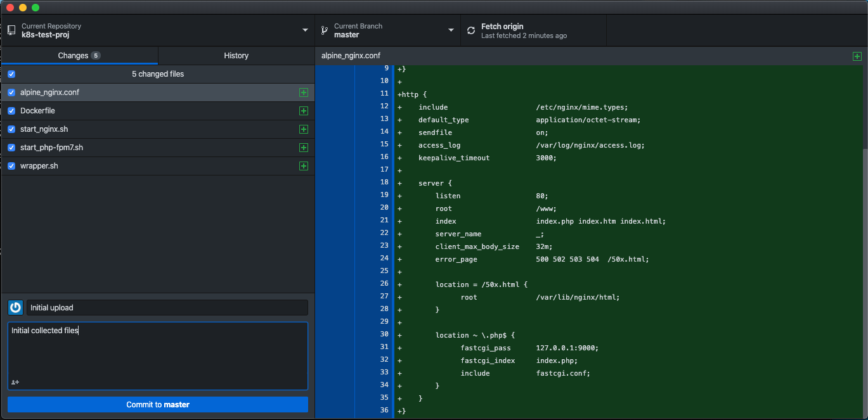This screenshot has width=868, height=420.
Task: Click the repository icon beside Current Repository
Action: (x=11, y=30)
